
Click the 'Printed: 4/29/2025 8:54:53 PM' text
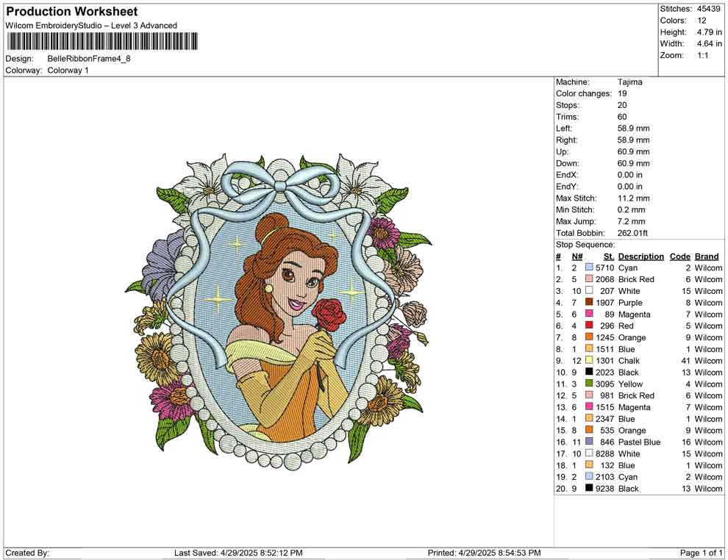pyautogui.click(x=485, y=553)
